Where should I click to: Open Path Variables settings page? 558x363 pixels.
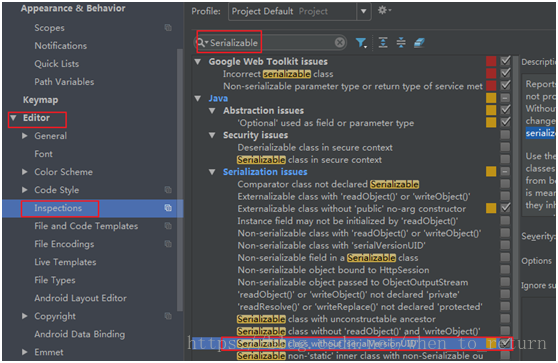coord(64,81)
